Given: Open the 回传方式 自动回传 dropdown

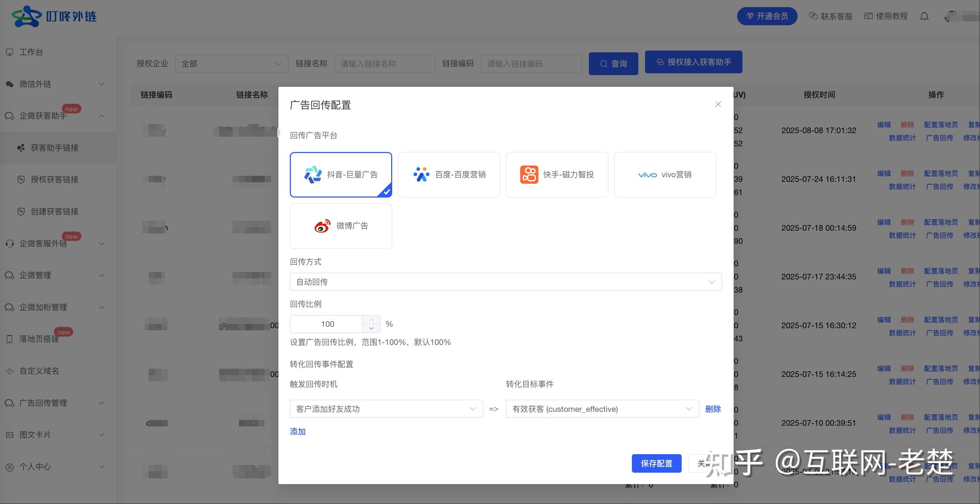Looking at the screenshot, I should pos(506,282).
